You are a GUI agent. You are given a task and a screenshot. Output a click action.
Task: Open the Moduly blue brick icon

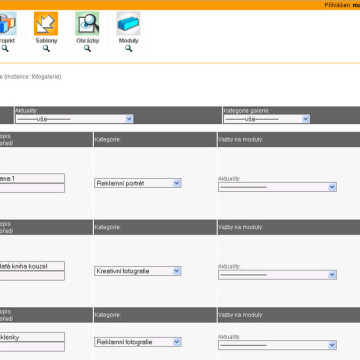[128, 23]
